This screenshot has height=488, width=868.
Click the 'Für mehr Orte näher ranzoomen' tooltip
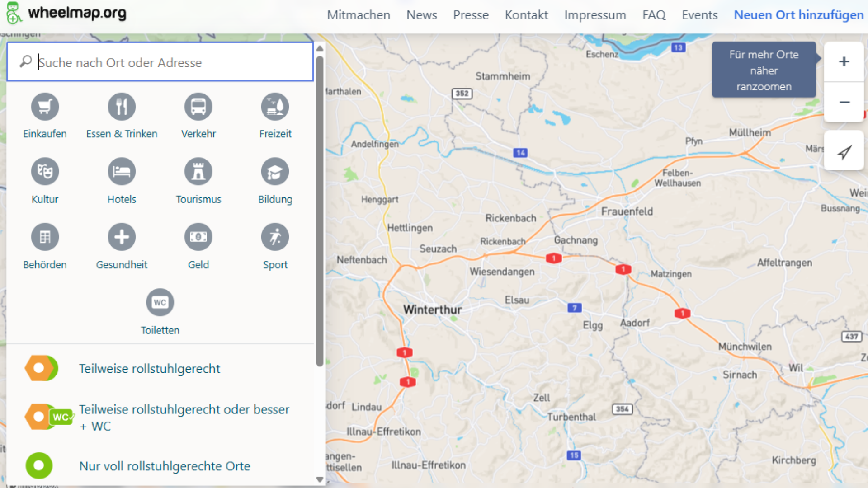(x=764, y=70)
